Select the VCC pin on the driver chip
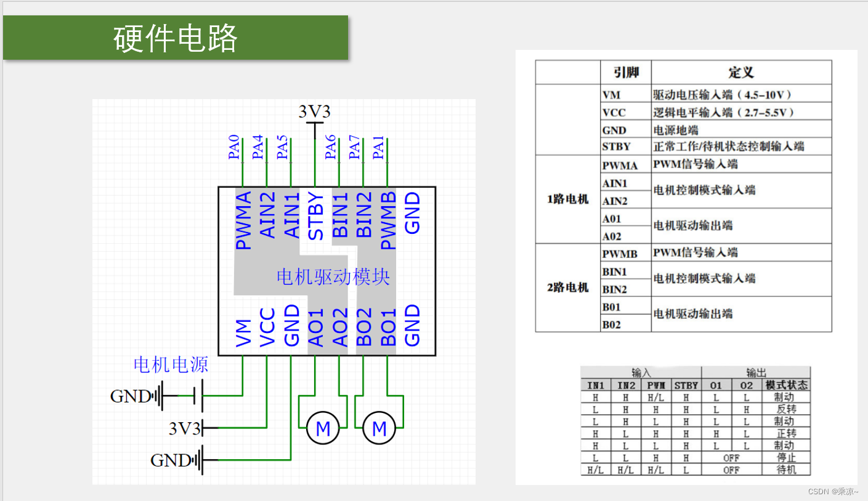868x501 pixels. point(268,327)
